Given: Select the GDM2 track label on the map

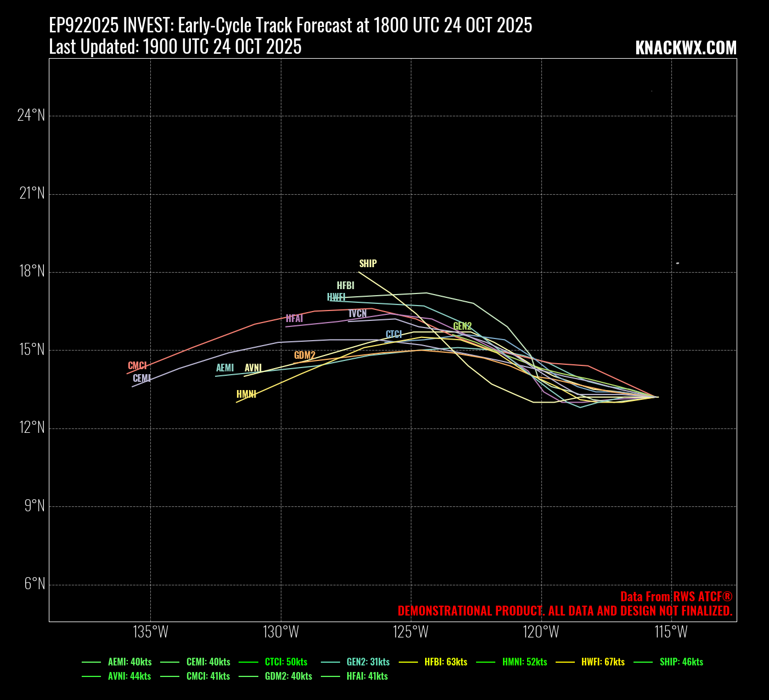Looking at the screenshot, I should [304, 355].
